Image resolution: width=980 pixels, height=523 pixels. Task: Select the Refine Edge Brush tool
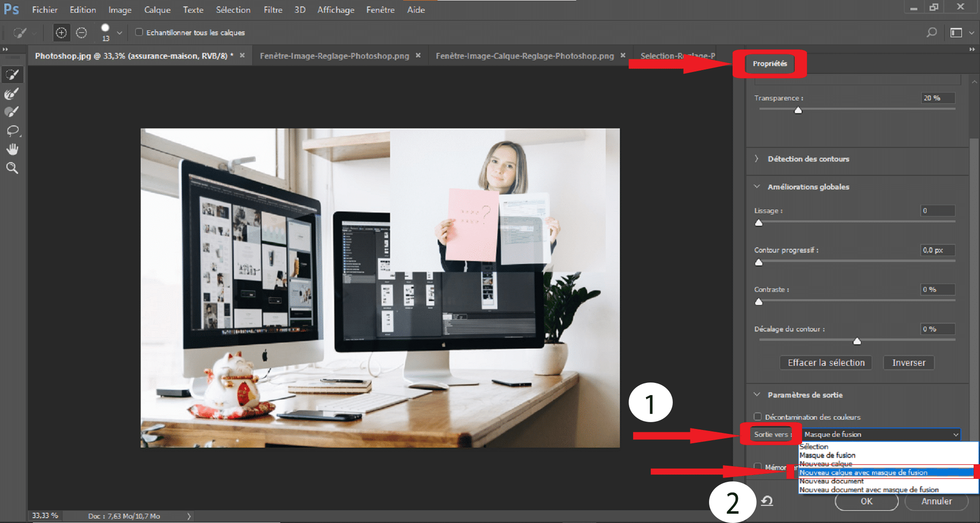pos(12,93)
